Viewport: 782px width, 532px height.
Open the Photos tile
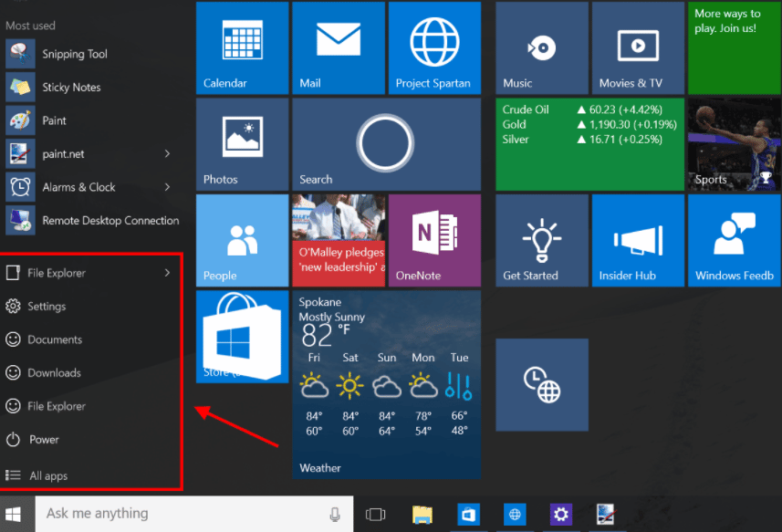pos(243,144)
